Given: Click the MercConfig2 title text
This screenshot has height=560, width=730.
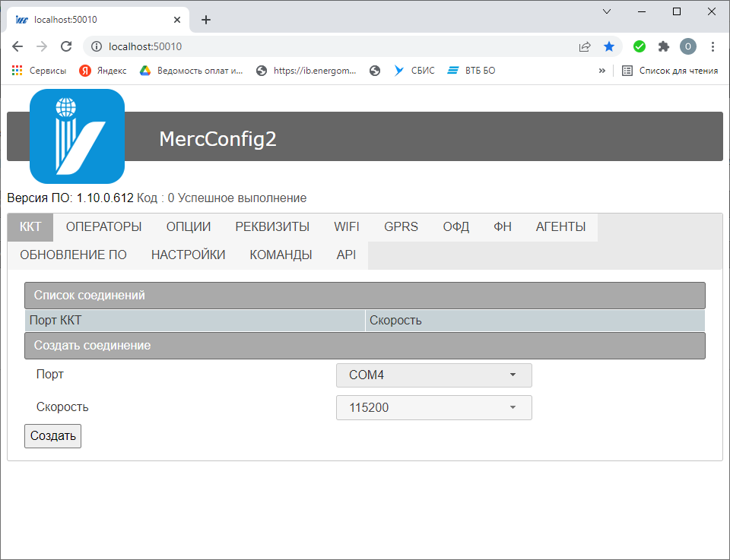Looking at the screenshot, I should (218, 138).
